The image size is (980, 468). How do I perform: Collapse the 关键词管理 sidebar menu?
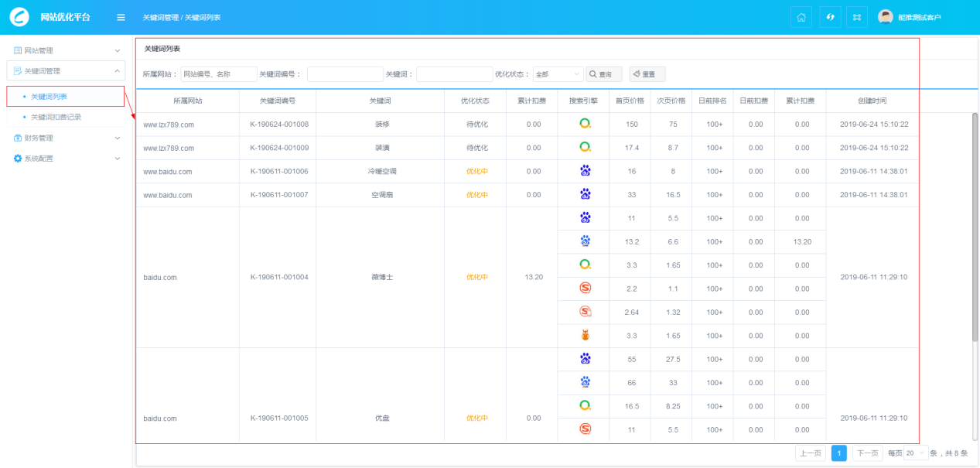click(x=66, y=70)
